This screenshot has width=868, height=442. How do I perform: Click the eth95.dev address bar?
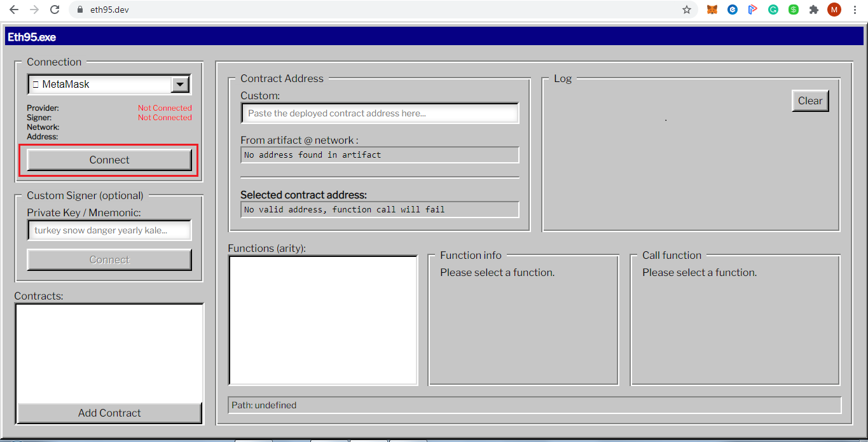coord(382,10)
